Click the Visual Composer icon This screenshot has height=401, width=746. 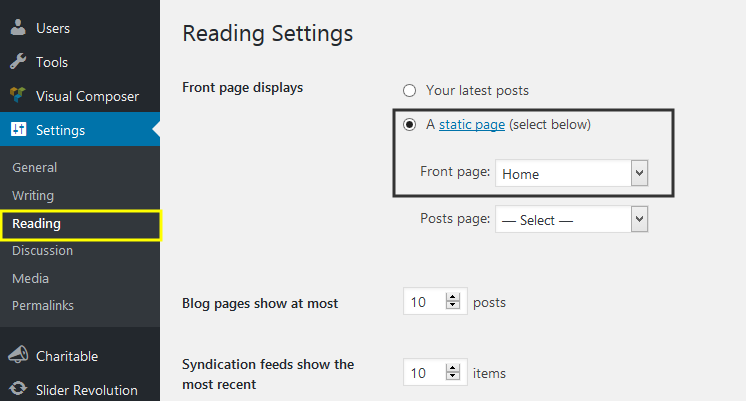click(18, 96)
